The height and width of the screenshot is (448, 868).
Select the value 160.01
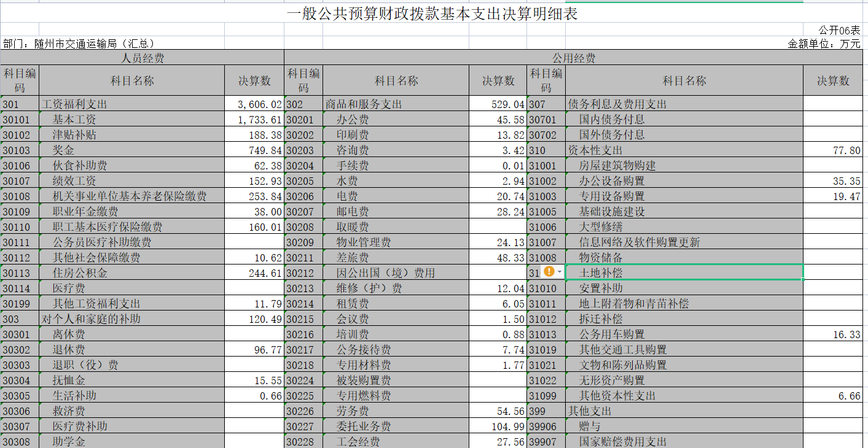click(x=254, y=227)
